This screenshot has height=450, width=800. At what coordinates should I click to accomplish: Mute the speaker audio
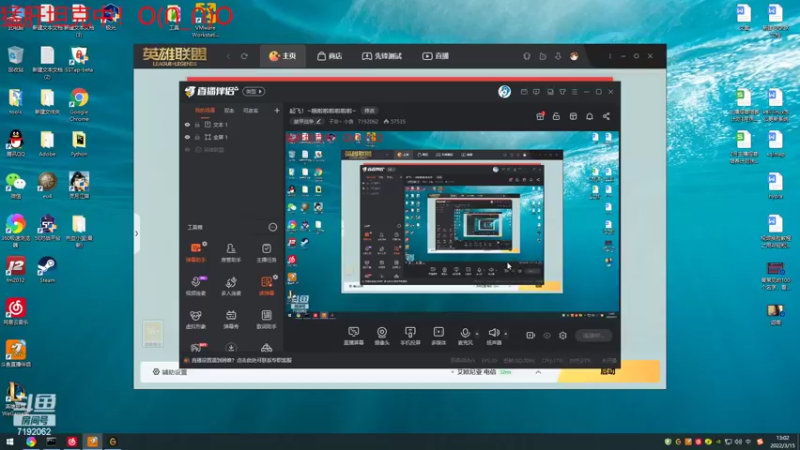coord(493,336)
